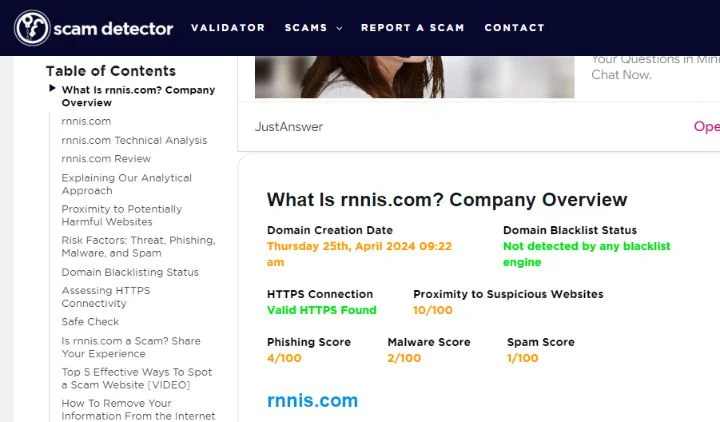720x422 pixels.
Task: Open the Contact page
Action: 514,28
